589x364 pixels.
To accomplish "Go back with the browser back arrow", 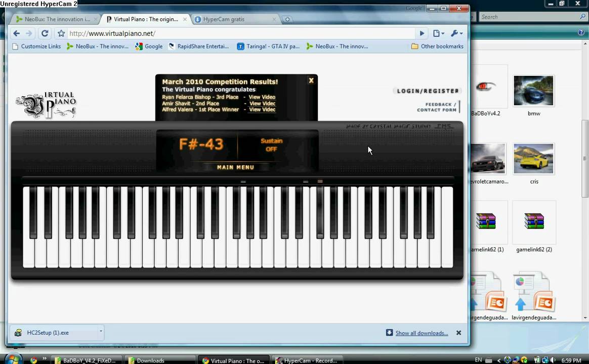I will [x=17, y=33].
